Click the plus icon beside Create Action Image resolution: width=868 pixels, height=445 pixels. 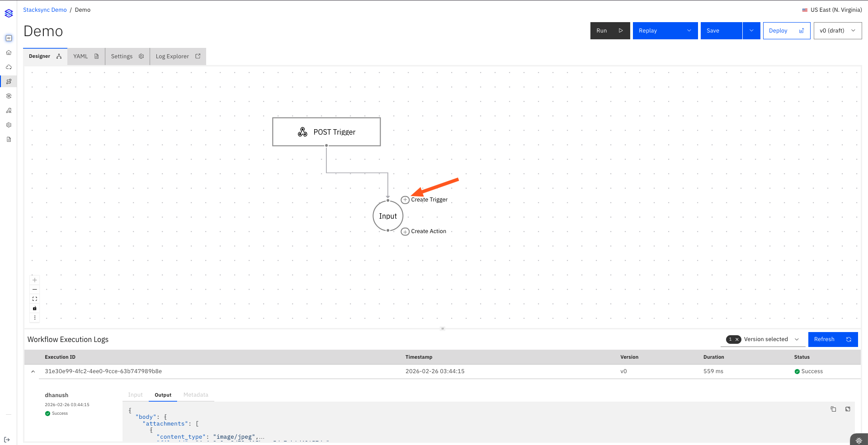click(x=405, y=231)
